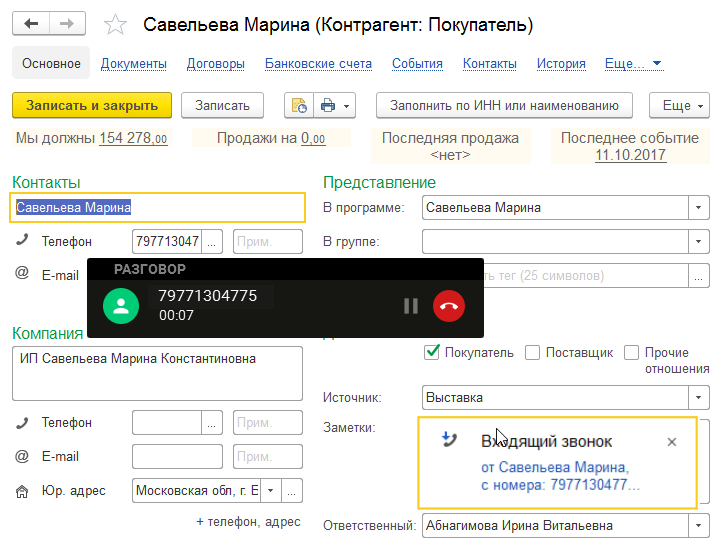Close the incoming call notification
The height and width of the screenshot is (548, 715).
(672, 442)
